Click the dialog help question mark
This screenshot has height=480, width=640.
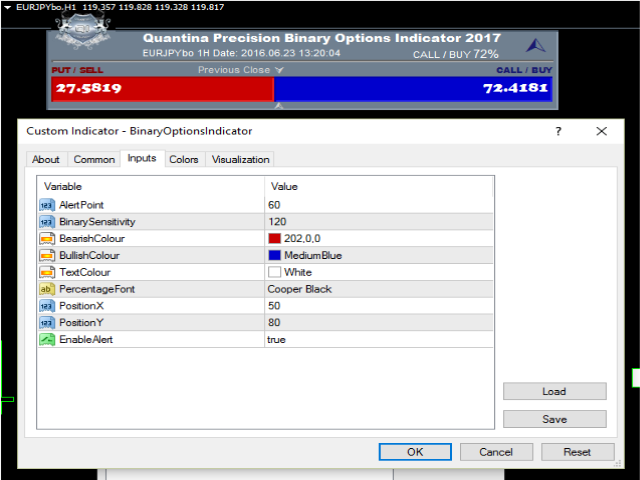tap(558, 131)
